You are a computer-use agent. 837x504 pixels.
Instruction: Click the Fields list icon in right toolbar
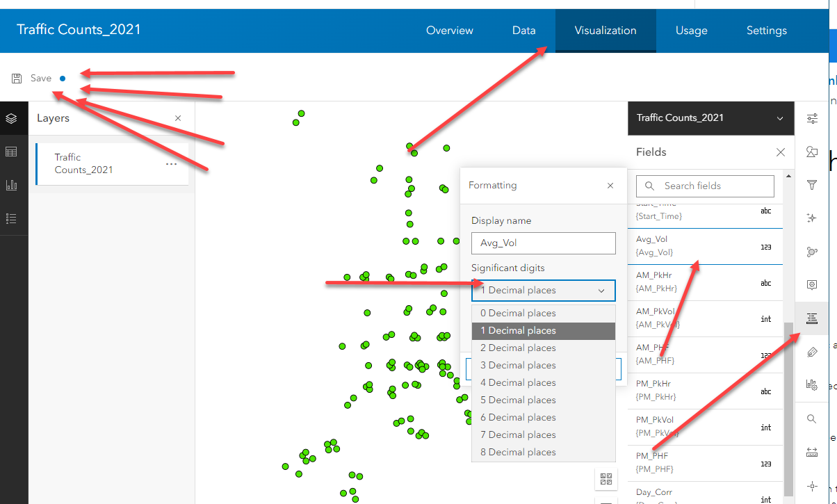coord(811,318)
